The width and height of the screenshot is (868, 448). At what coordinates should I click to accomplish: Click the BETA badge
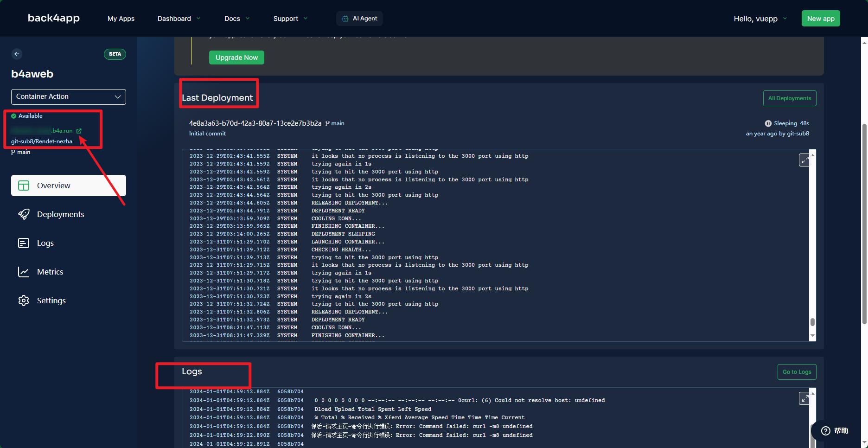tap(115, 54)
